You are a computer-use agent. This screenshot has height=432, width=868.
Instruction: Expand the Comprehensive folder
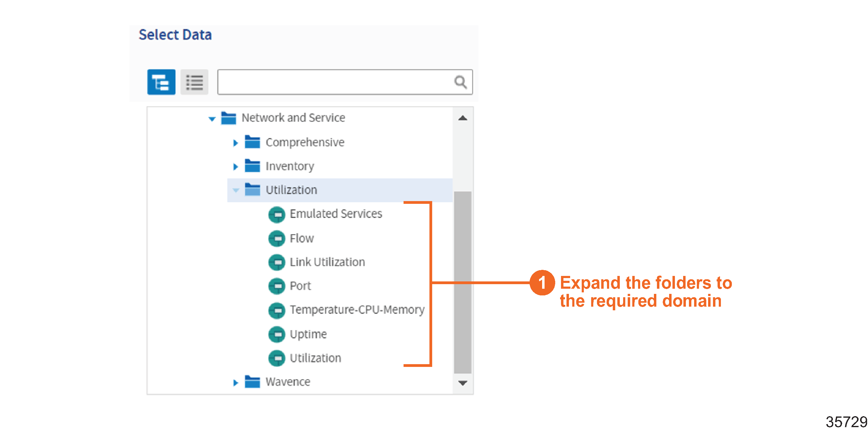pyautogui.click(x=235, y=143)
